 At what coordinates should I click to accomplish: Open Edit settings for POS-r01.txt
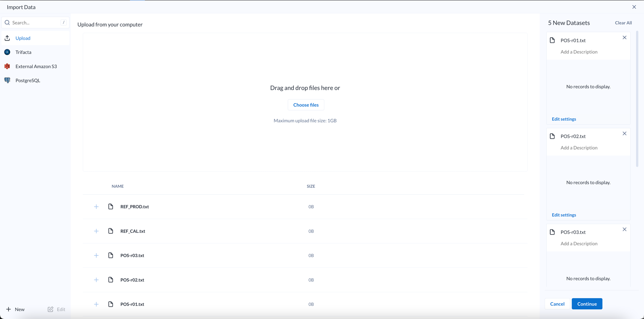tap(564, 119)
